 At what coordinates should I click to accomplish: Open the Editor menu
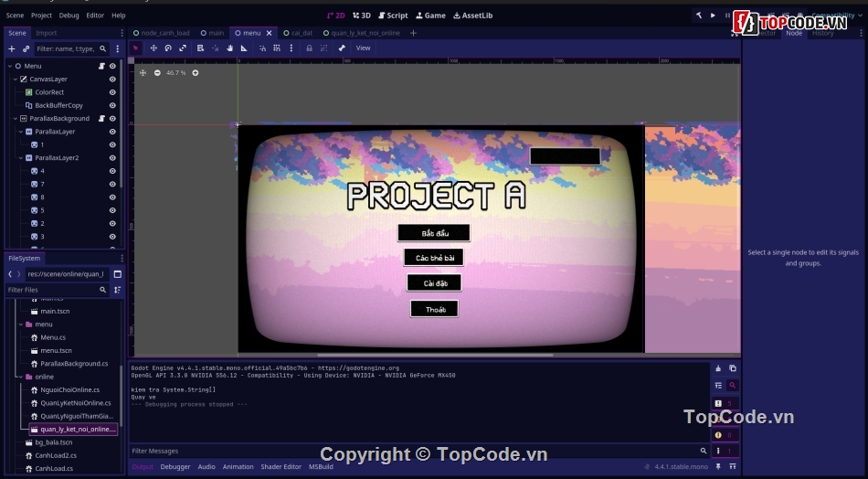(x=95, y=16)
